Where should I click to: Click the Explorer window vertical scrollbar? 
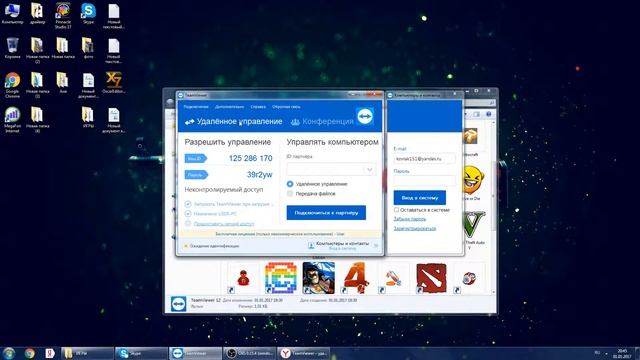(x=493, y=206)
